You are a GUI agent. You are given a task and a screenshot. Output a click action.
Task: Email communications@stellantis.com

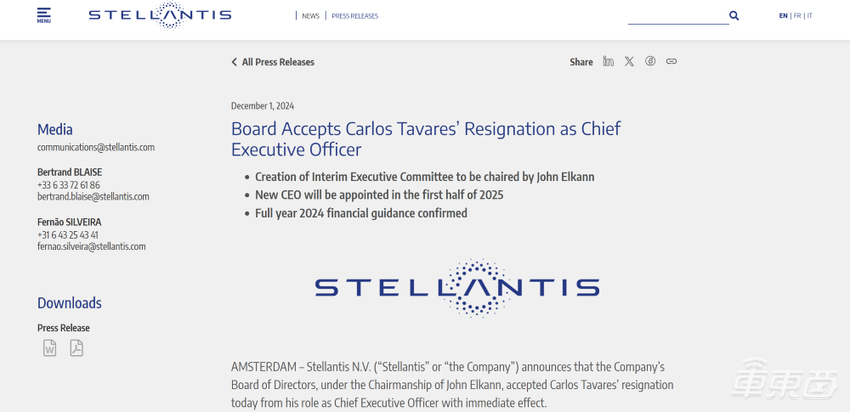[x=96, y=147]
